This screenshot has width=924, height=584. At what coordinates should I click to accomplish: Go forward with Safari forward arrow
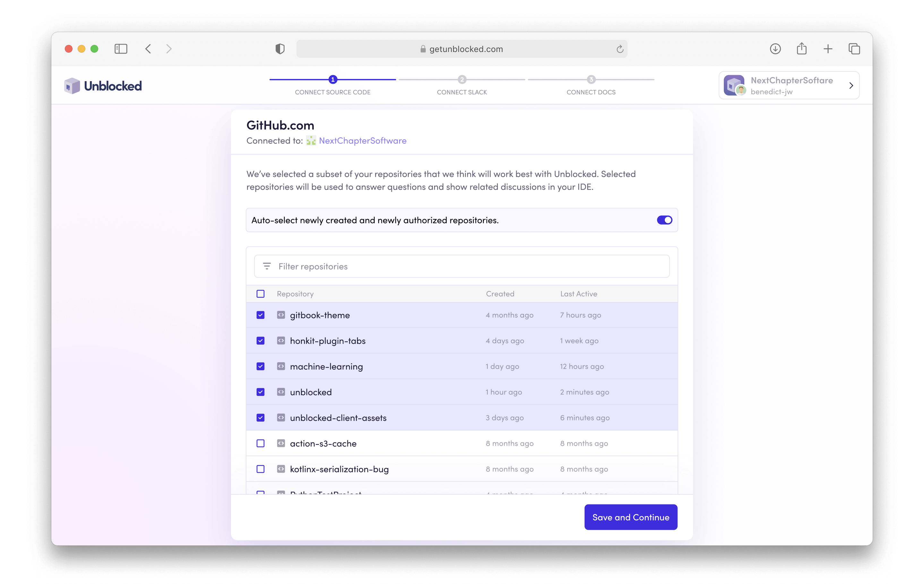[169, 49]
